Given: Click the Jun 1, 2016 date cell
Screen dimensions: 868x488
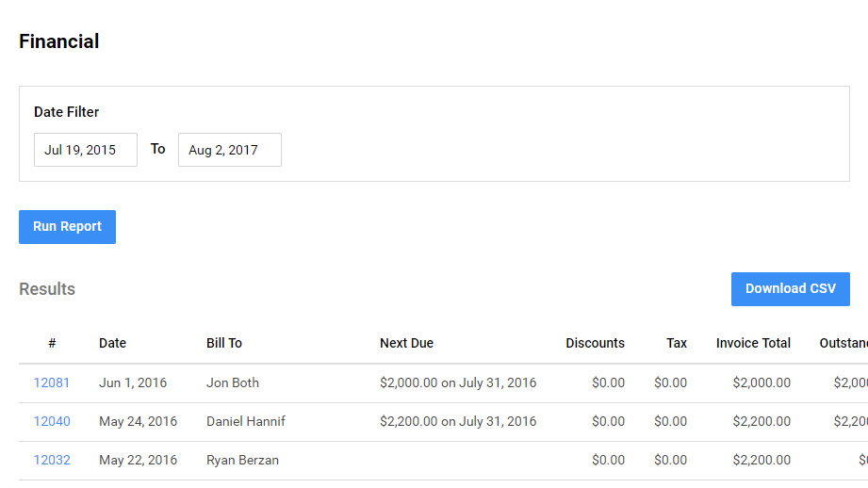Looking at the screenshot, I should click(x=133, y=382).
